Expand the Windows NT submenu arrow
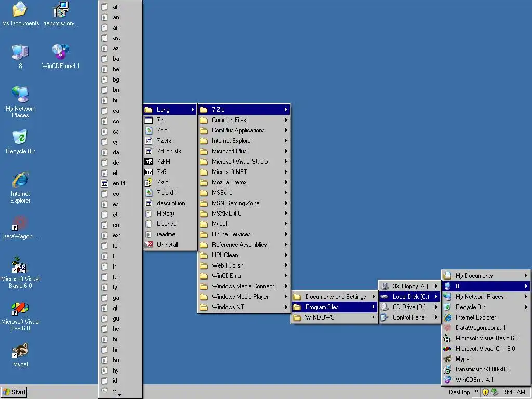This screenshot has width=532, height=399. [286, 307]
